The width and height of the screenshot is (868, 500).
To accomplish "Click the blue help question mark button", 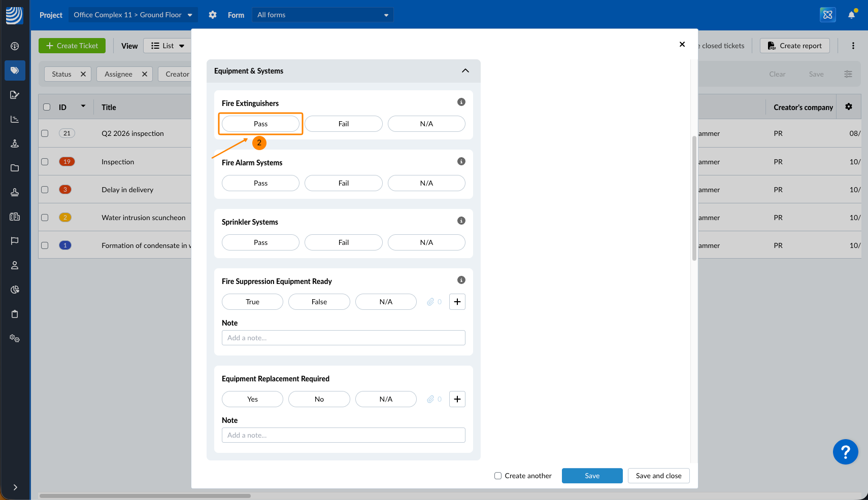I will (x=845, y=452).
